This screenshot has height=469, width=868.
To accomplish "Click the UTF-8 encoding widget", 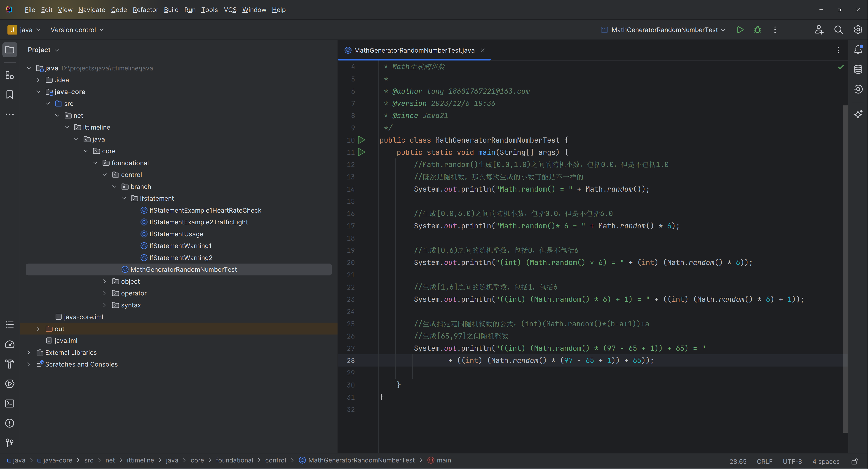I will pos(792,461).
